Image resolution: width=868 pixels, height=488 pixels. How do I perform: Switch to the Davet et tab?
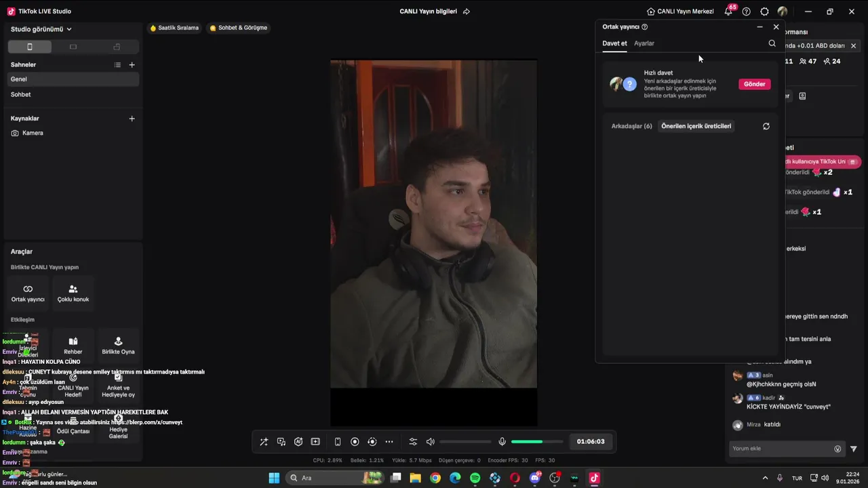(614, 43)
